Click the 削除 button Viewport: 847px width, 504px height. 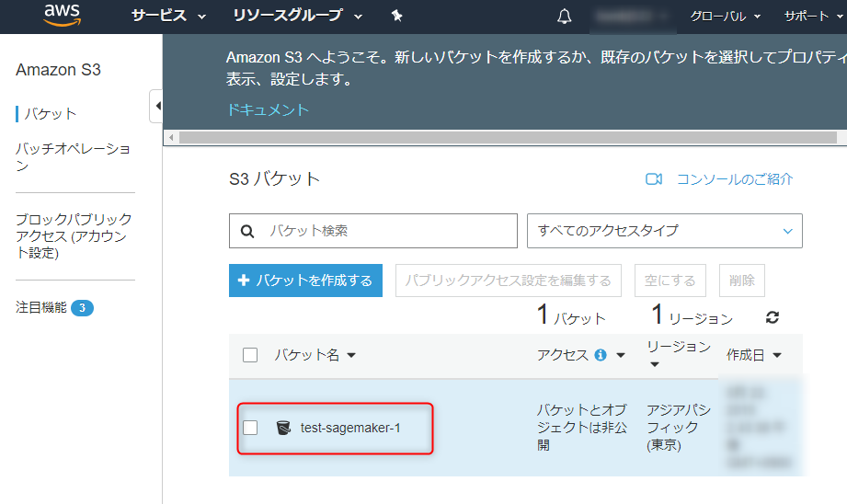741,281
